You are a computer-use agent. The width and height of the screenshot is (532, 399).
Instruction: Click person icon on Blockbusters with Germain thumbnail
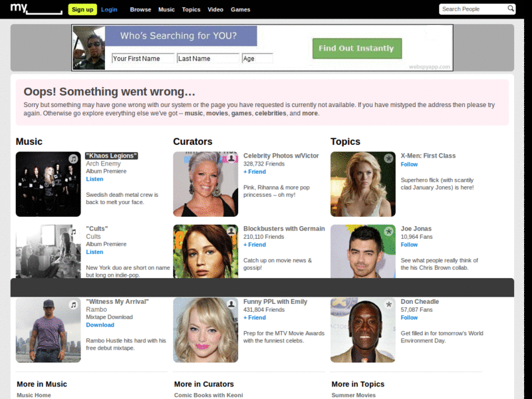pos(231,231)
